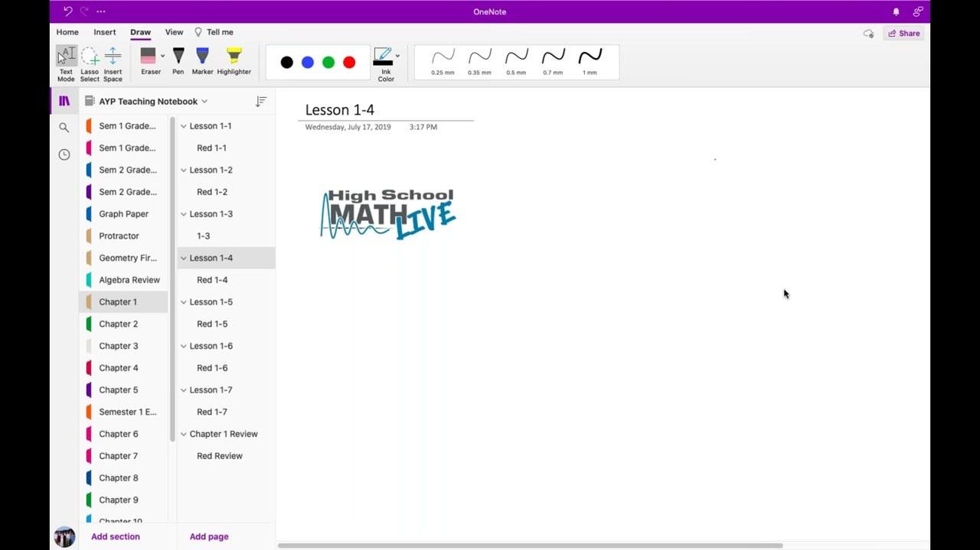Screen dimensions: 980x550
Task: Select 0.25 mm stroke thickness
Action: coord(443,62)
